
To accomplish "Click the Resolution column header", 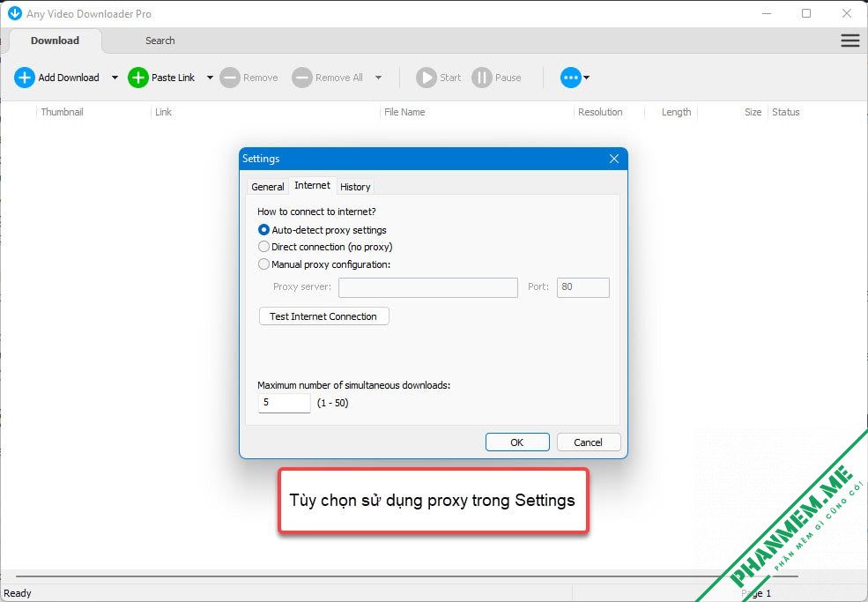I will [600, 113].
